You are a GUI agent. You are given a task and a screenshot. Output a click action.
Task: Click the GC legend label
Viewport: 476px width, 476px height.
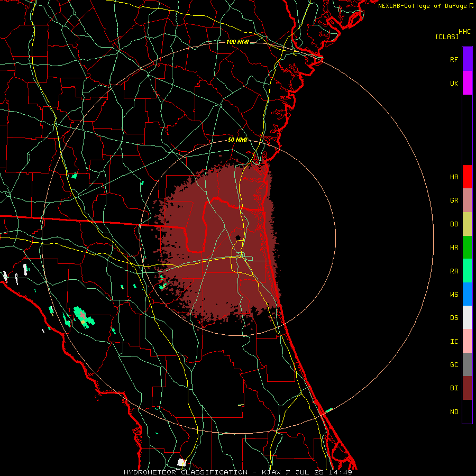tap(454, 365)
